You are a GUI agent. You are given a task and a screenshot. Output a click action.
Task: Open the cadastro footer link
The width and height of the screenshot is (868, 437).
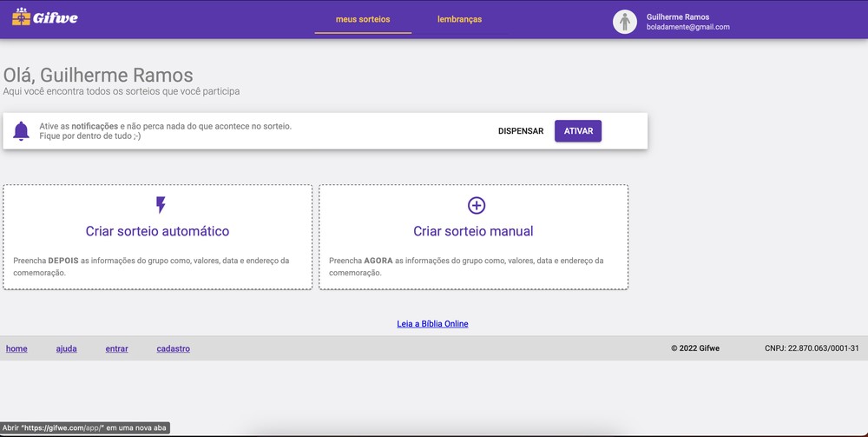pos(174,348)
